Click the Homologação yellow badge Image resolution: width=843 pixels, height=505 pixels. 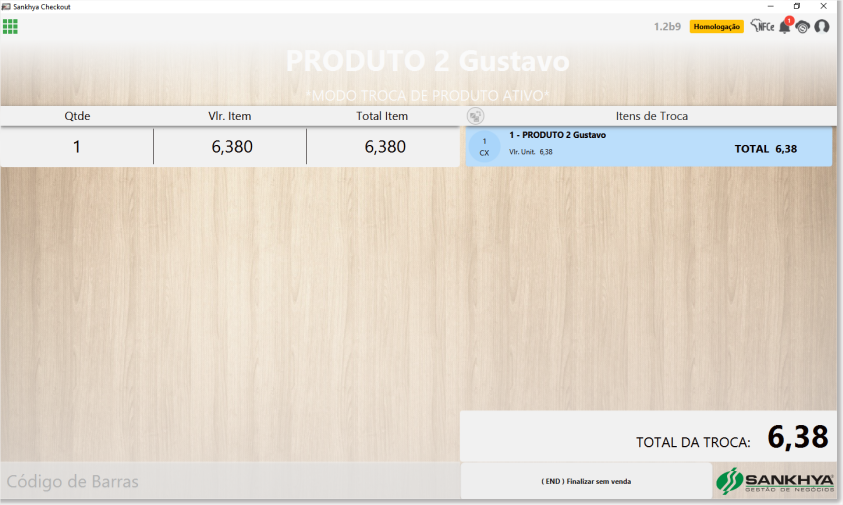tap(716, 26)
